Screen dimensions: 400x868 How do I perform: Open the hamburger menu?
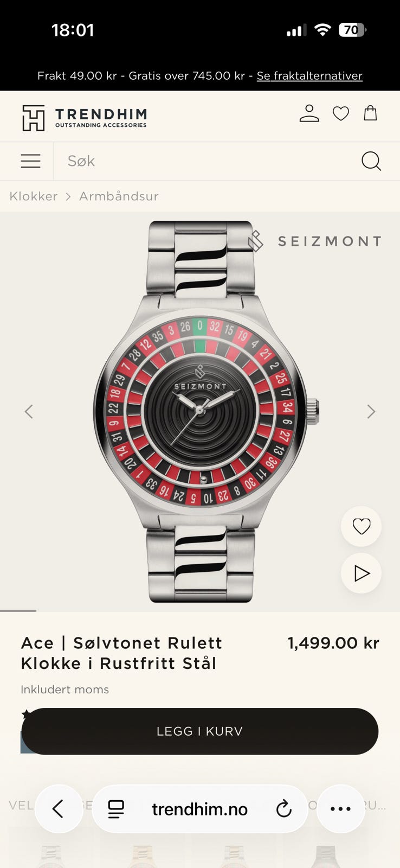(30, 161)
